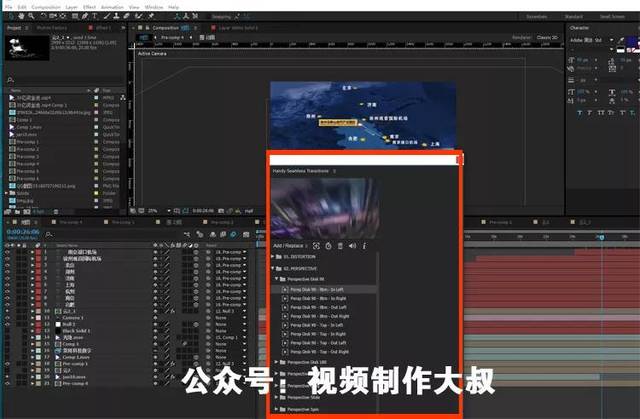640x419 pixels.
Task: Toggle visibility of Black Solid 1 layer
Action: pos(7,331)
